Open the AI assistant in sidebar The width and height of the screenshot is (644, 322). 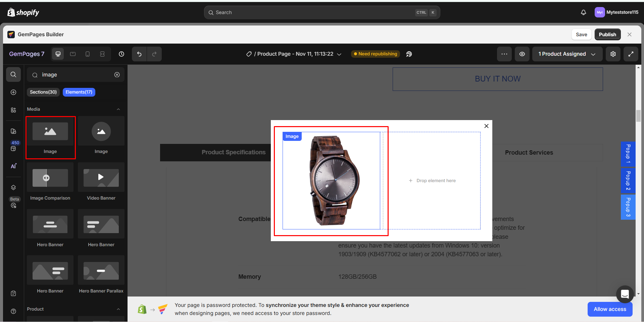(13, 166)
